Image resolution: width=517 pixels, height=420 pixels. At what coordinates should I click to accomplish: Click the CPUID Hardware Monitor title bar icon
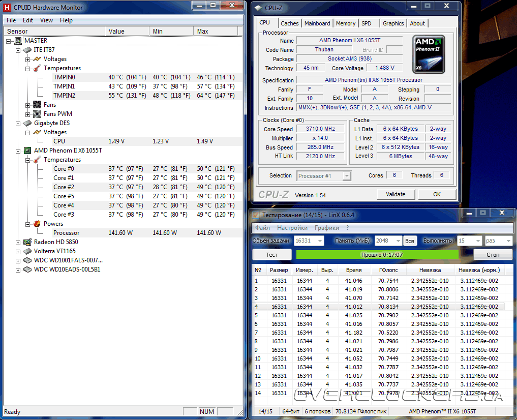click(x=7, y=7)
